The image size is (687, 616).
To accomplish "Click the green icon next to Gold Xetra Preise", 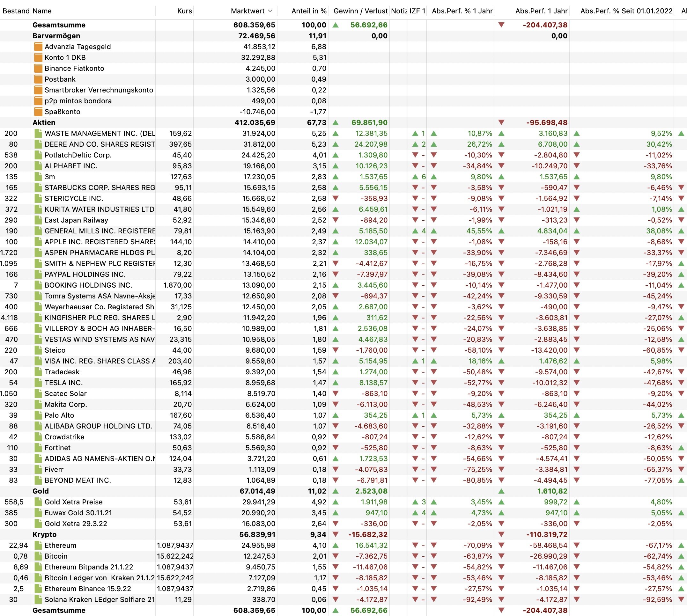I will tap(38, 502).
